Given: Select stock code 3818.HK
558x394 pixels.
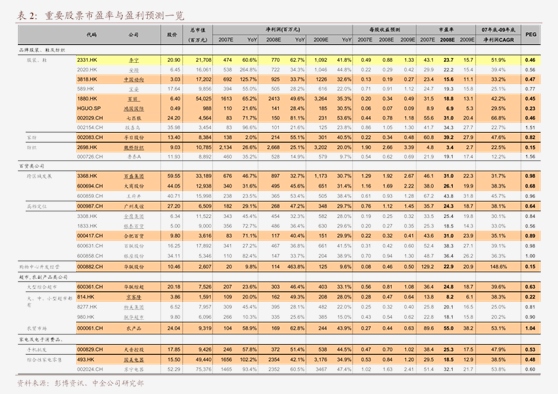Looking at the screenshot, I should [x=87, y=79].
